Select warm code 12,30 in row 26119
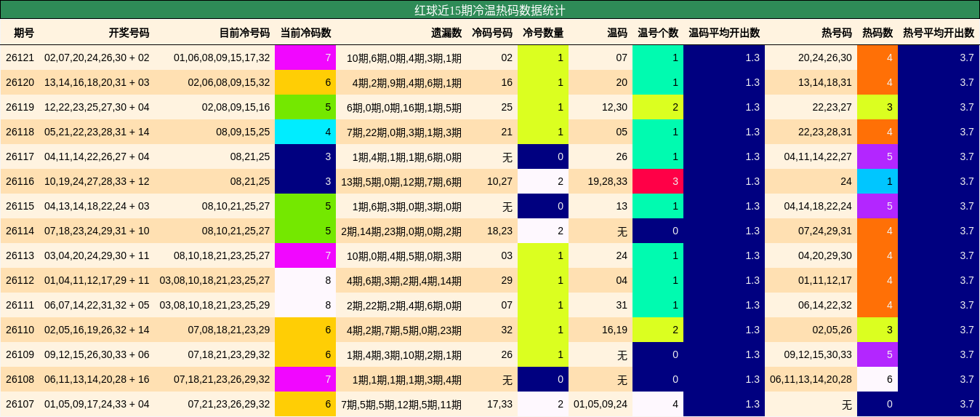This screenshot has height=417, width=980. coord(614,107)
